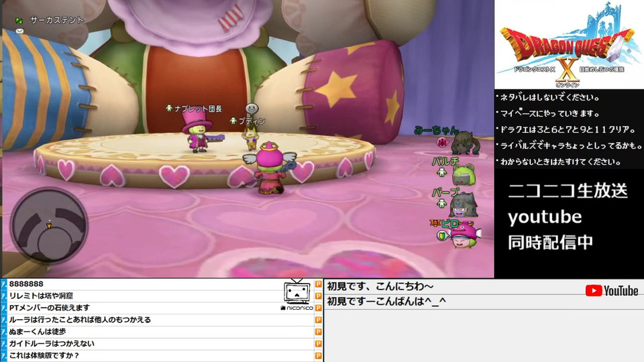Click the green connection icon beside サーカステント

[x=19, y=20]
